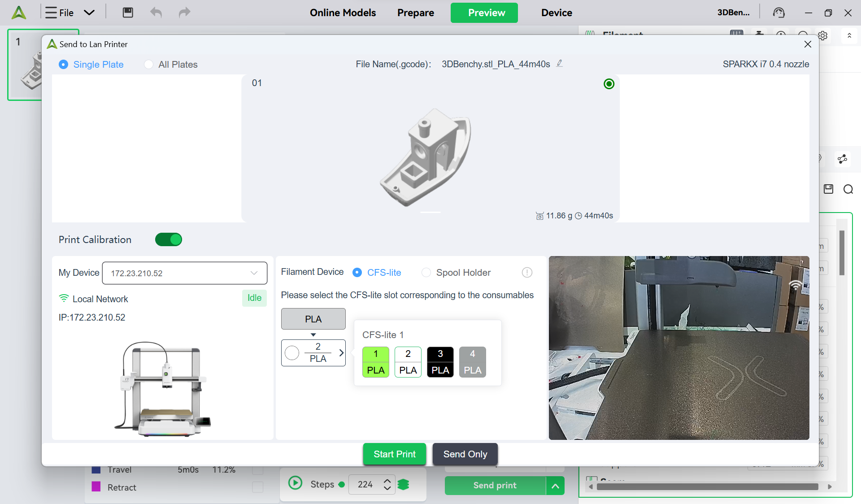The height and width of the screenshot is (504, 861).
Task: Click the redo arrow icon
Action: tap(184, 13)
